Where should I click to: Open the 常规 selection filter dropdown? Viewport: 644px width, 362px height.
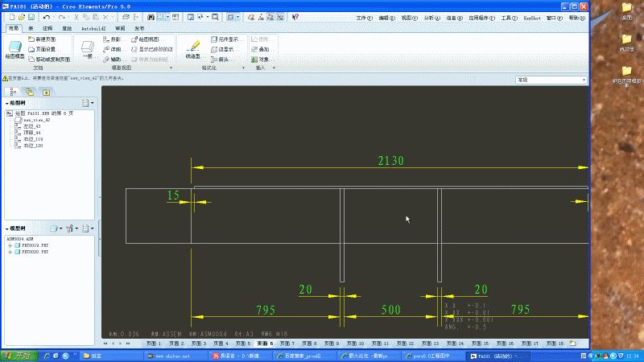point(551,80)
